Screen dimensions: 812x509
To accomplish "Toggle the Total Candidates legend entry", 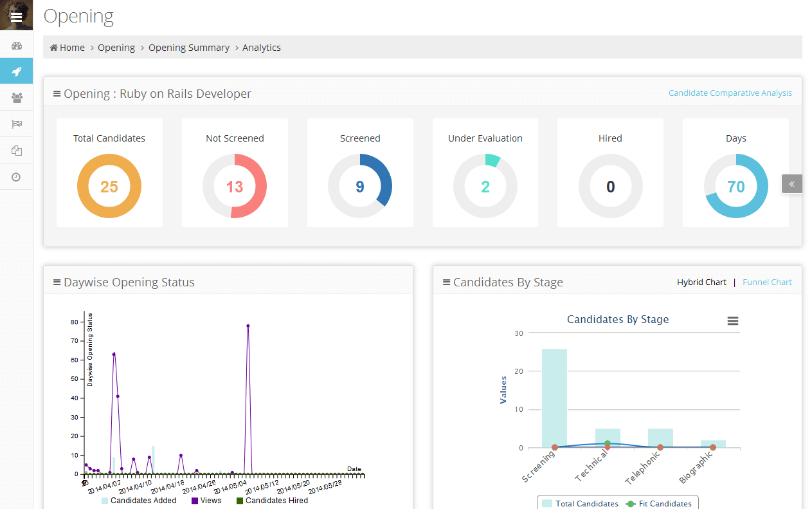I will (x=580, y=504).
